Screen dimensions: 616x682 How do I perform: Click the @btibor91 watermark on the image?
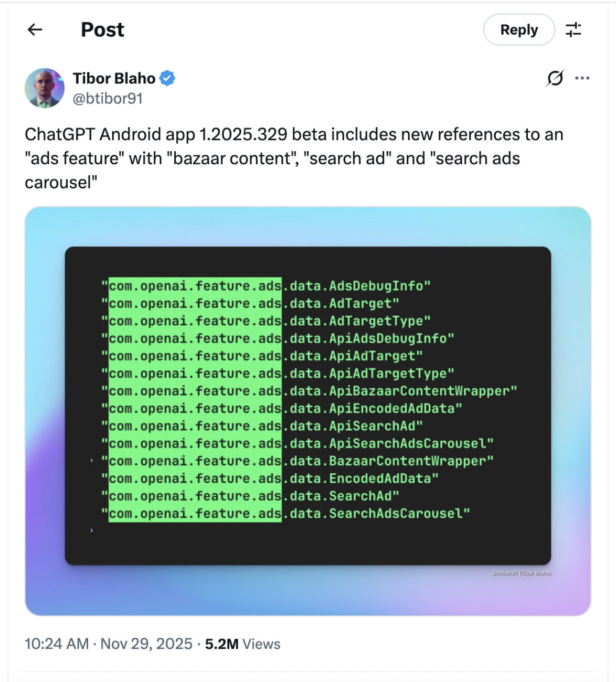pyautogui.click(x=522, y=573)
